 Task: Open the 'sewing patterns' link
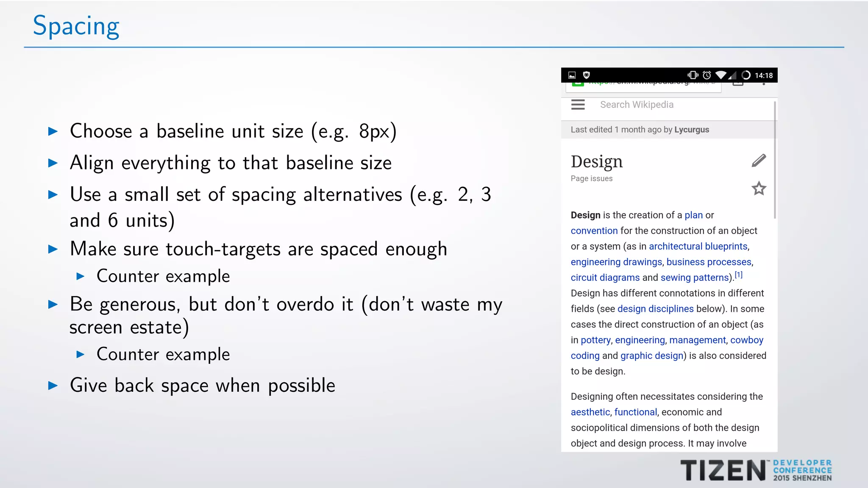[x=694, y=278]
